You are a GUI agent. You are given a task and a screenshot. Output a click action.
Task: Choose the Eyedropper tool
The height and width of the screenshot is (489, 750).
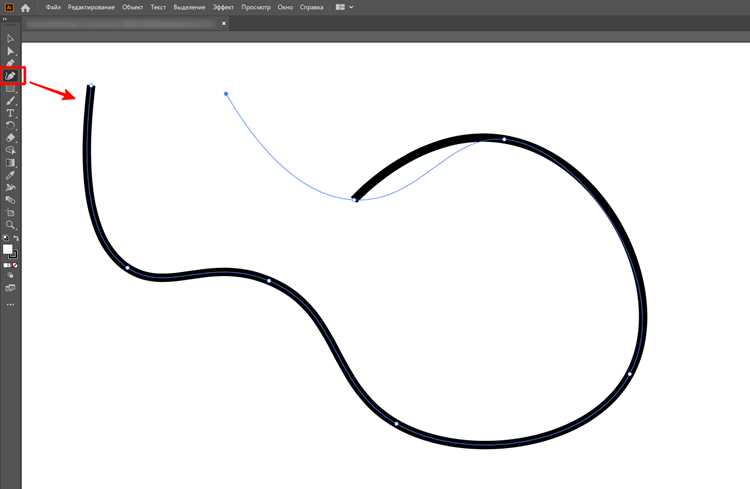[x=10, y=175]
